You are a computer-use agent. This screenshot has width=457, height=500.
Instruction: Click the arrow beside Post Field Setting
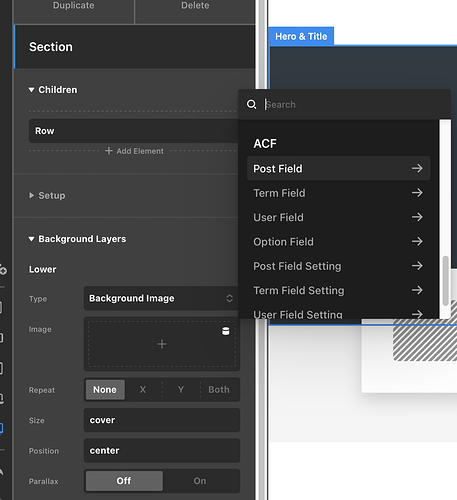point(417,266)
